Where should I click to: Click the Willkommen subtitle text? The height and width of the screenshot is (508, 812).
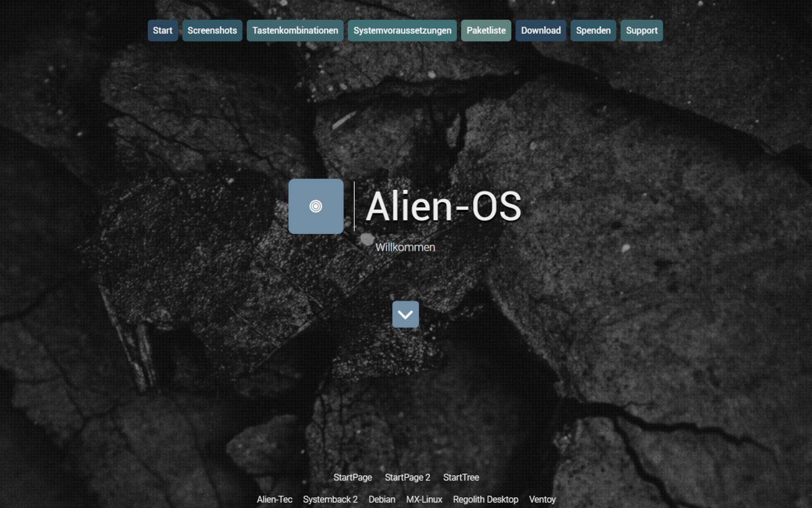tap(405, 247)
